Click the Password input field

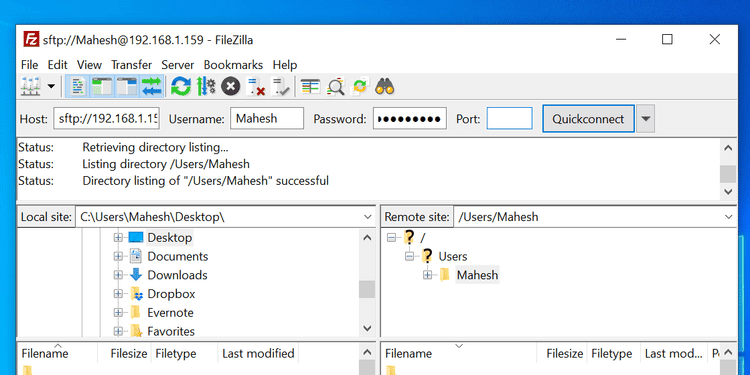pyautogui.click(x=410, y=118)
